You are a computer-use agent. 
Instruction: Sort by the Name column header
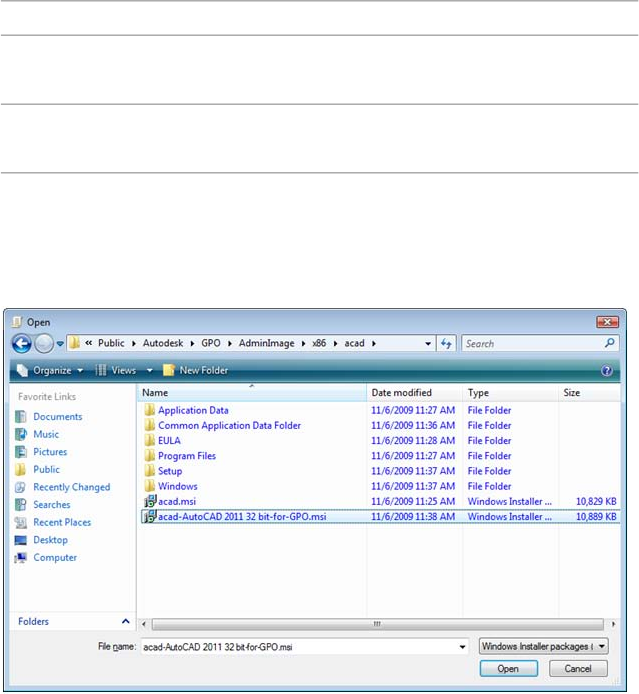tap(252, 393)
